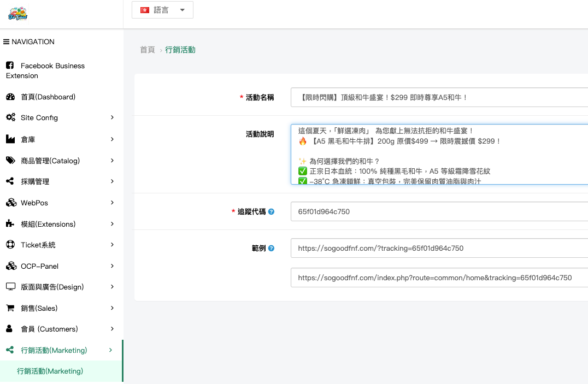The height and width of the screenshot is (384, 588).
Task: Open the 倉庫 warehouse section icon
Action: (11, 139)
